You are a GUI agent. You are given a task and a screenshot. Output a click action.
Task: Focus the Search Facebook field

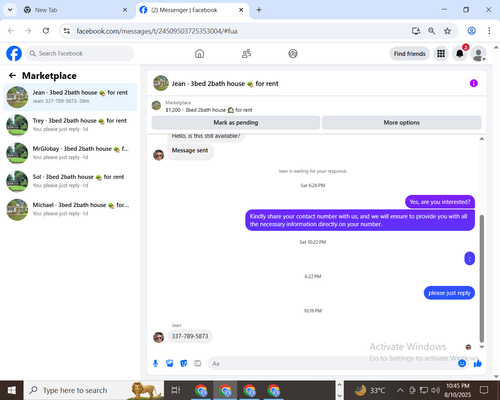[x=80, y=53]
